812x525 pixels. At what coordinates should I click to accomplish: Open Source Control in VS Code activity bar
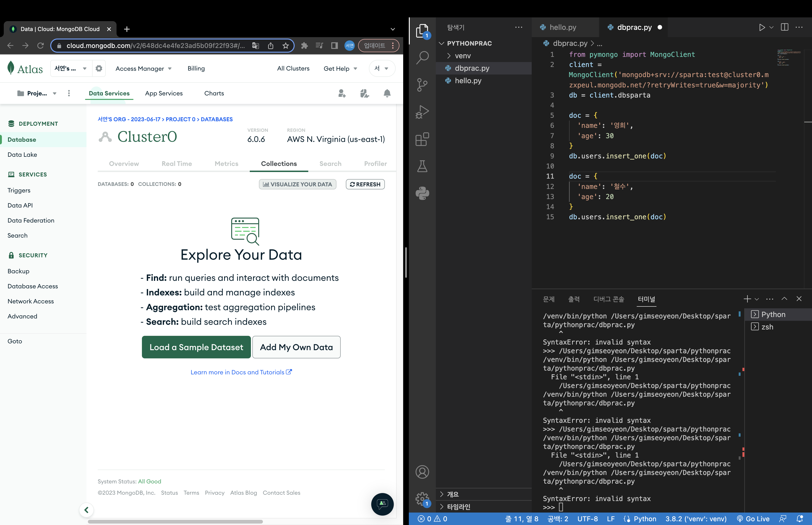pos(422,85)
